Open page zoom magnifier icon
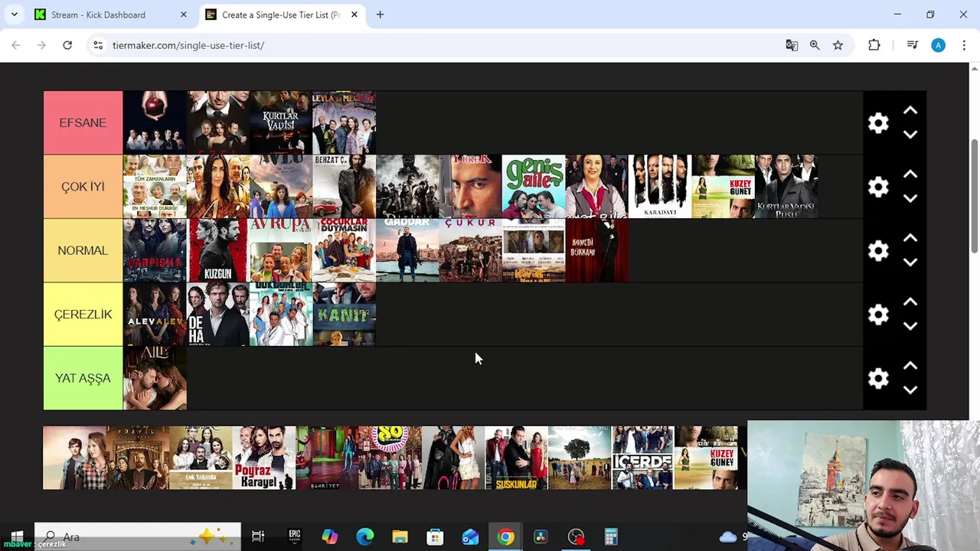 click(x=815, y=45)
